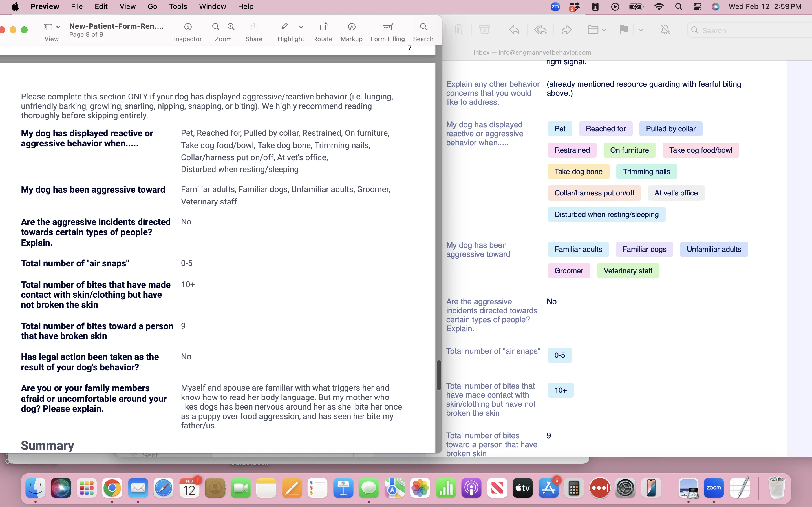Zoom in on the document
This screenshot has width=812, height=507.
[231, 26]
